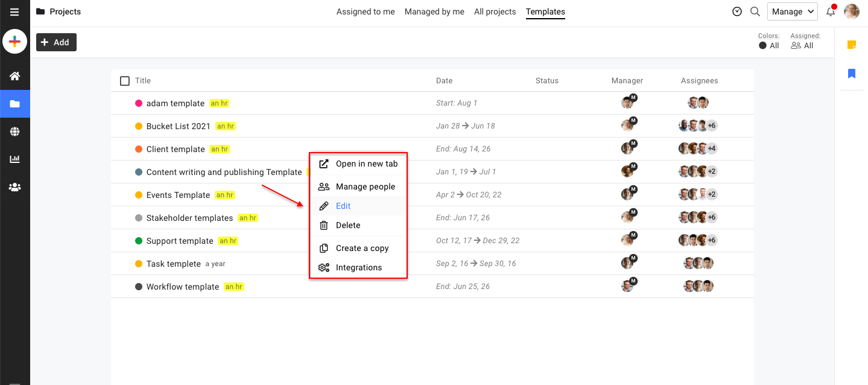Click assignee avatars in Task templete row
Screen dimensions: 868x385
pyautogui.click(x=699, y=263)
